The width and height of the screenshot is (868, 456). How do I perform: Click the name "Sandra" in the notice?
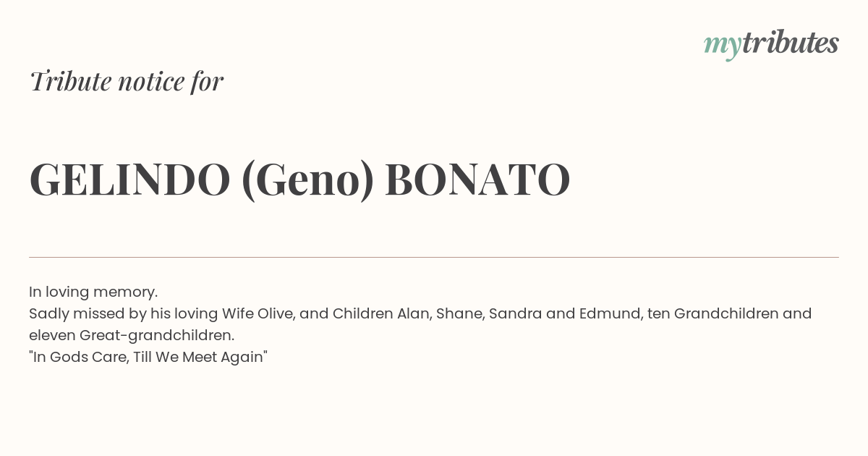pos(515,313)
